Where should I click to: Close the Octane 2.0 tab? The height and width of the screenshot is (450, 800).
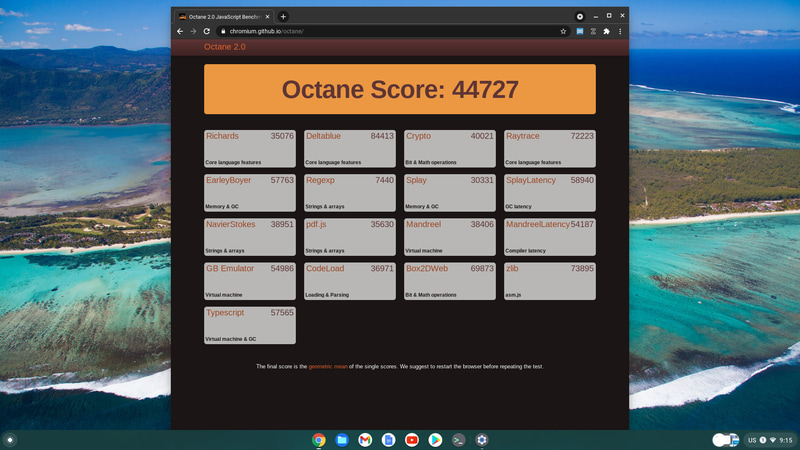coord(267,16)
